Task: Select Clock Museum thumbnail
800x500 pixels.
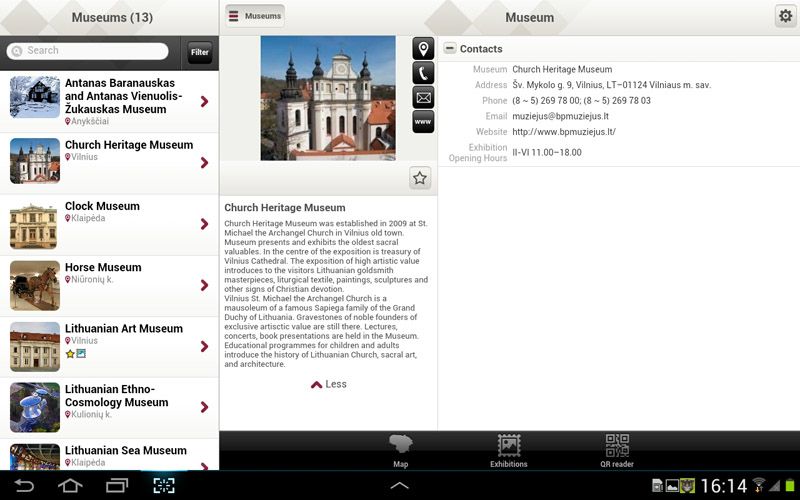Action: click(33, 226)
